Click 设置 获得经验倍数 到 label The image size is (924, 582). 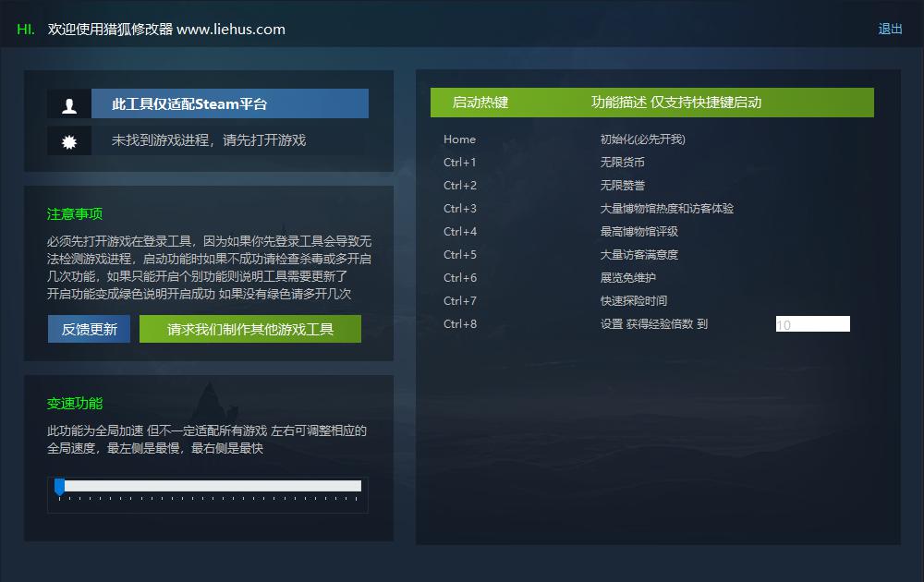[x=654, y=324]
